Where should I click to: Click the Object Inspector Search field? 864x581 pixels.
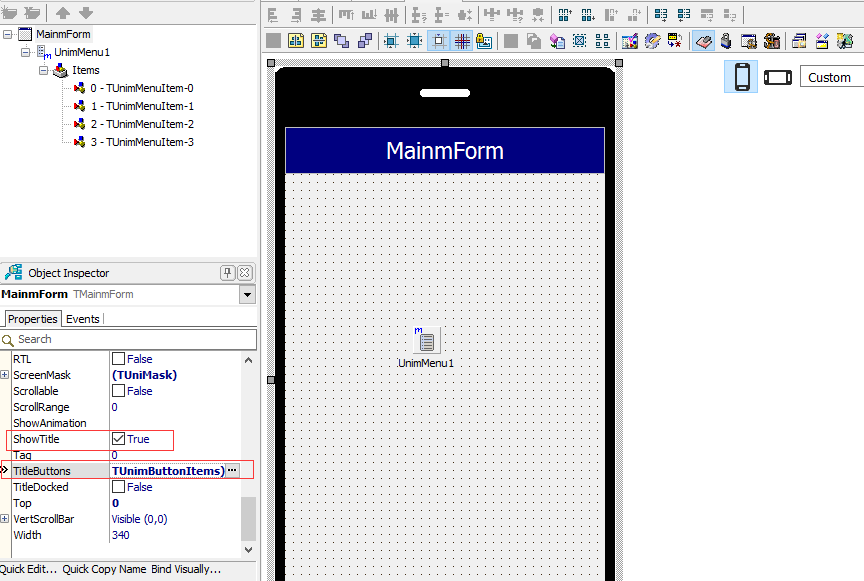point(128,339)
